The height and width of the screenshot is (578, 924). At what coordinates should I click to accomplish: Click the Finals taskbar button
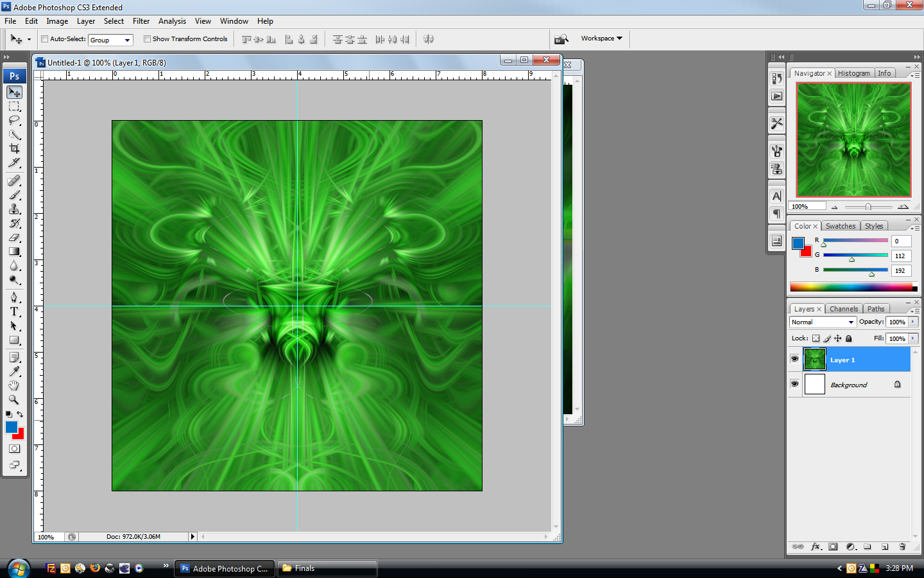[x=327, y=568]
